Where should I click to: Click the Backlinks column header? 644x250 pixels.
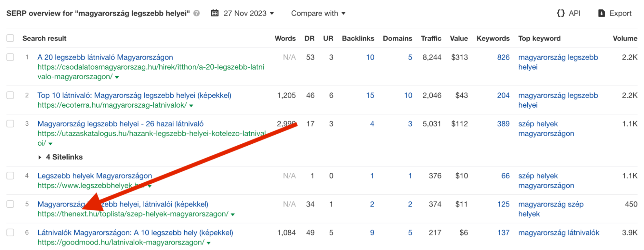358,38
